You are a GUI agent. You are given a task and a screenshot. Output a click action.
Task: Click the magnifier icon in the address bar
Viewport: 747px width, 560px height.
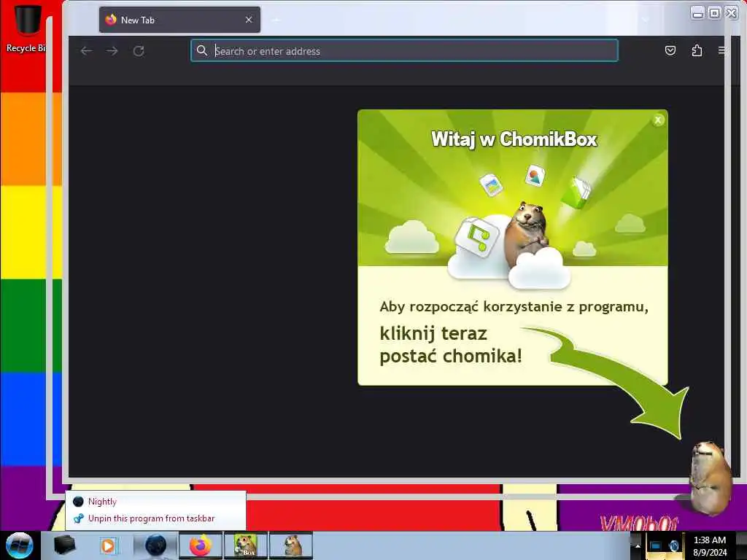[202, 50]
